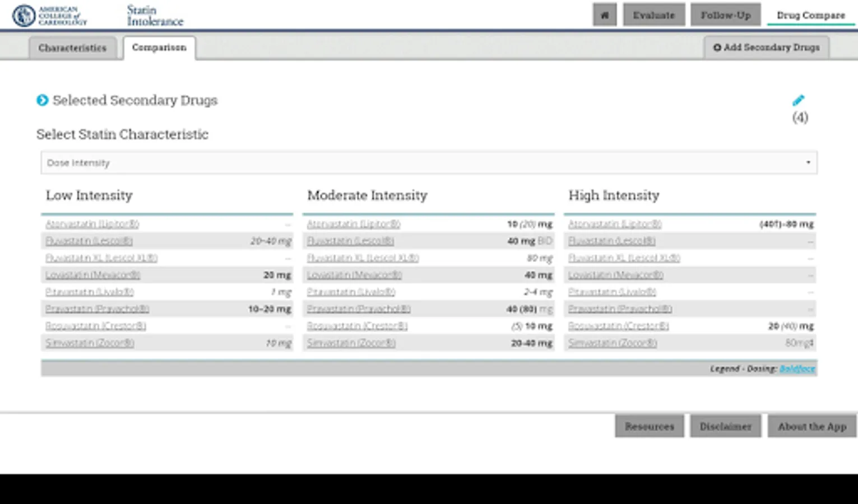The width and height of the screenshot is (858, 504).
Task: Open the Dose Intensity dropdown
Action: click(429, 163)
